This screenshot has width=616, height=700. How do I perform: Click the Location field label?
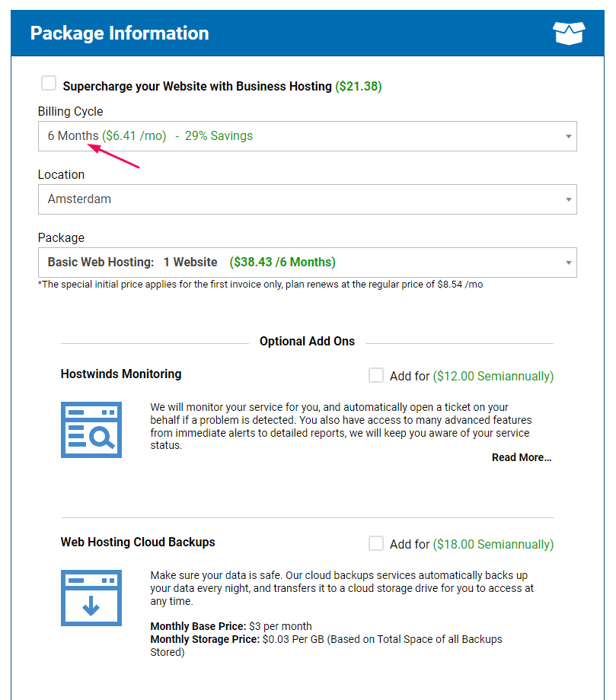point(61,174)
